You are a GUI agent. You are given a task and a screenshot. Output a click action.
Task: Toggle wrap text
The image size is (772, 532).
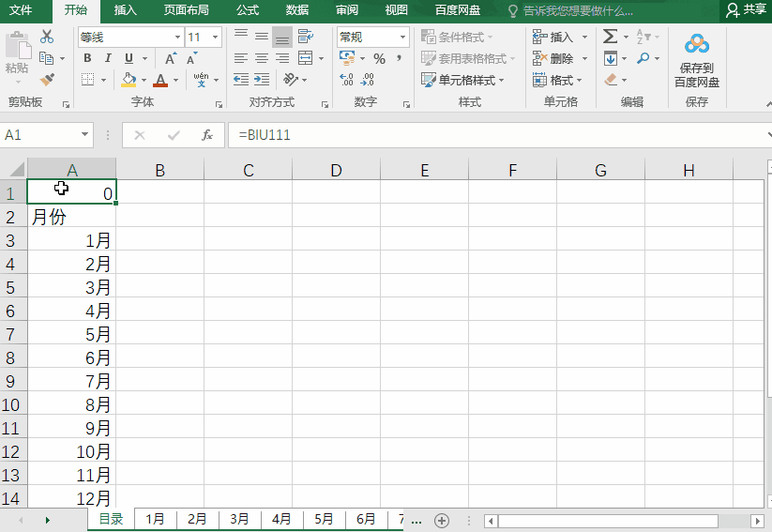click(x=305, y=37)
